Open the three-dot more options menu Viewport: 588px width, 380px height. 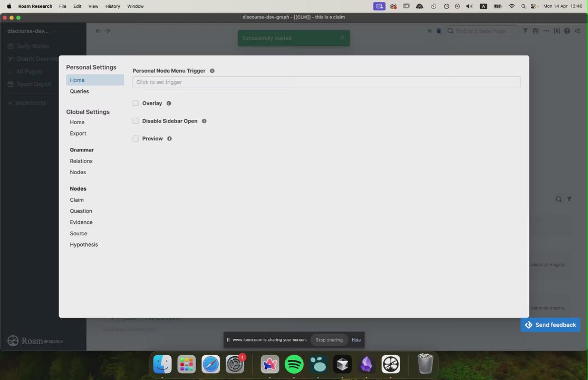[x=546, y=31]
